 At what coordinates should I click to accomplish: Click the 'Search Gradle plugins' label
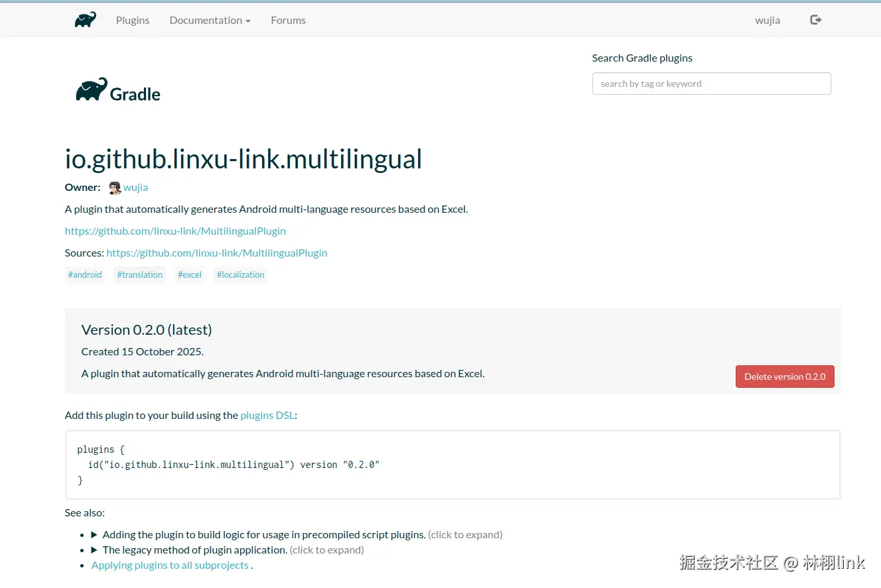click(x=642, y=58)
